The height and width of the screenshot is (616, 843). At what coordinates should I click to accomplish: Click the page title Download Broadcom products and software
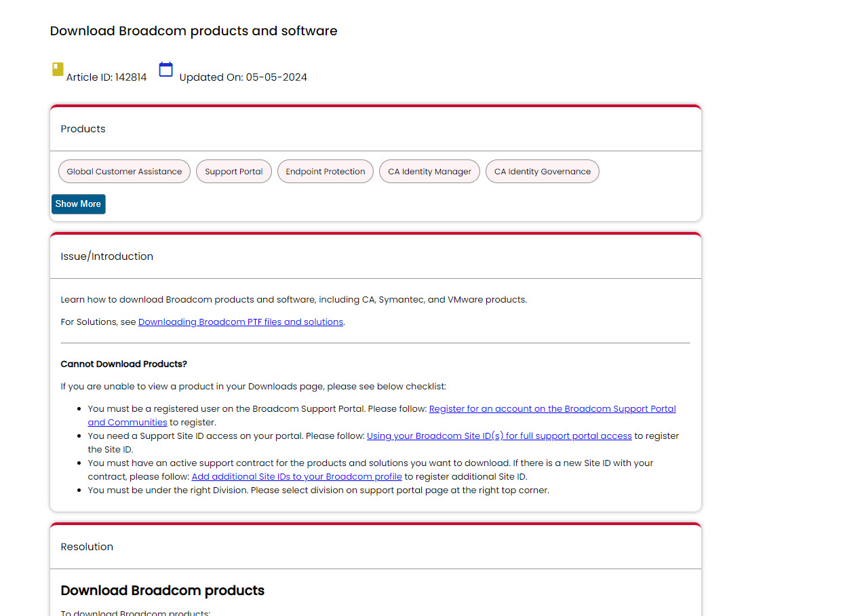click(x=194, y=31)
